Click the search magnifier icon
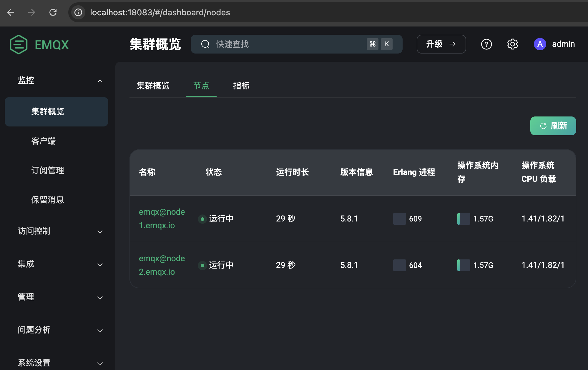 coord(205,44)
